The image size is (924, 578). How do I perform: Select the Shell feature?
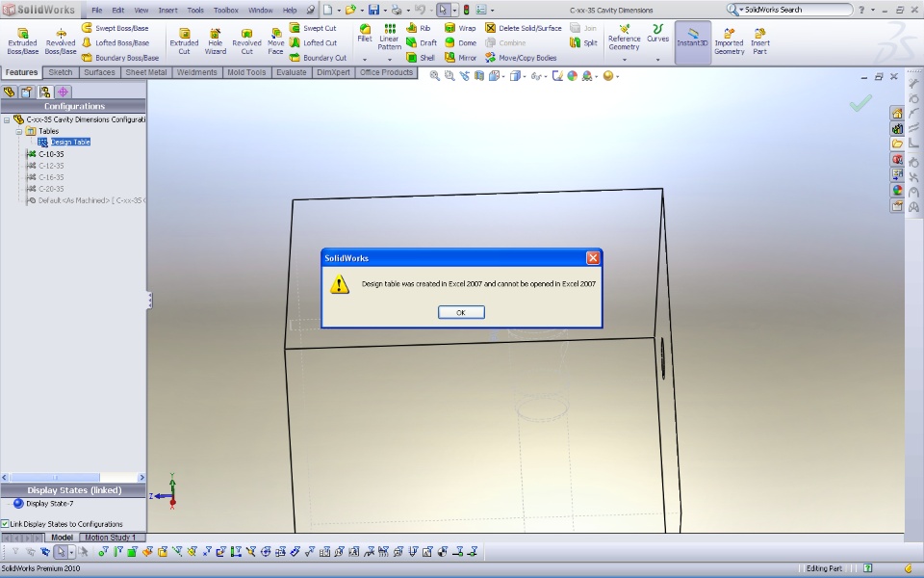point(421,57)
